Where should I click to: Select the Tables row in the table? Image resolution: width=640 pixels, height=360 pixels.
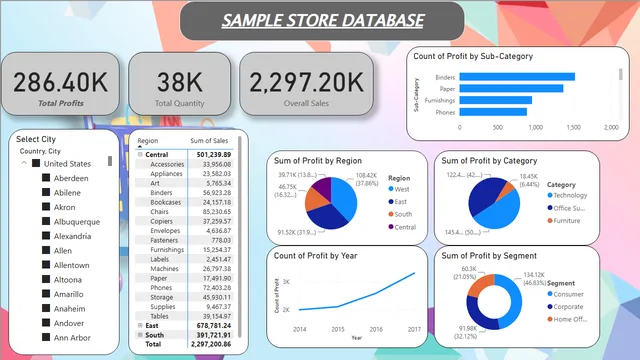tap(184, 316)
